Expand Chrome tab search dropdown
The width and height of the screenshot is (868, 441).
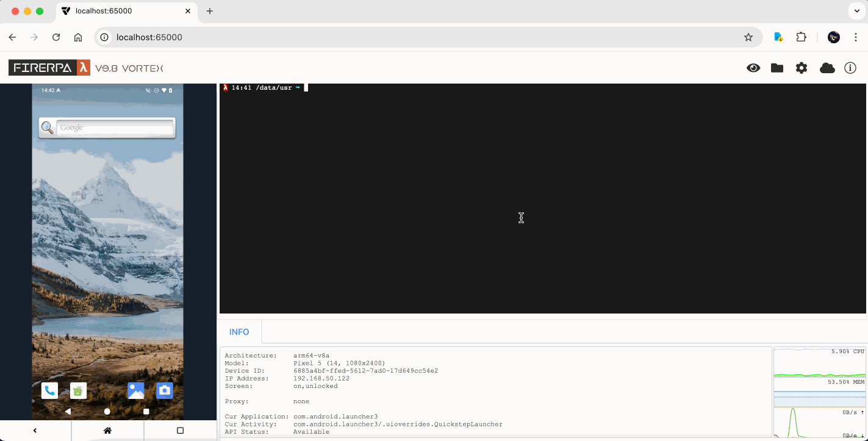(856, 11)
